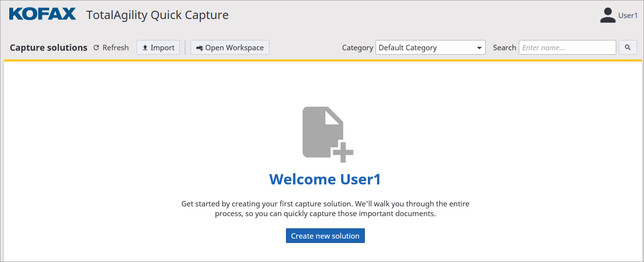
Task: Click the Import button label
Action: (162, 48)
